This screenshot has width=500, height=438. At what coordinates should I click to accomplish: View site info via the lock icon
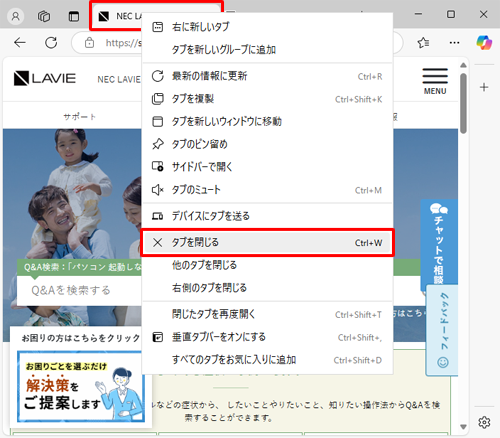[x=89, y=43]
